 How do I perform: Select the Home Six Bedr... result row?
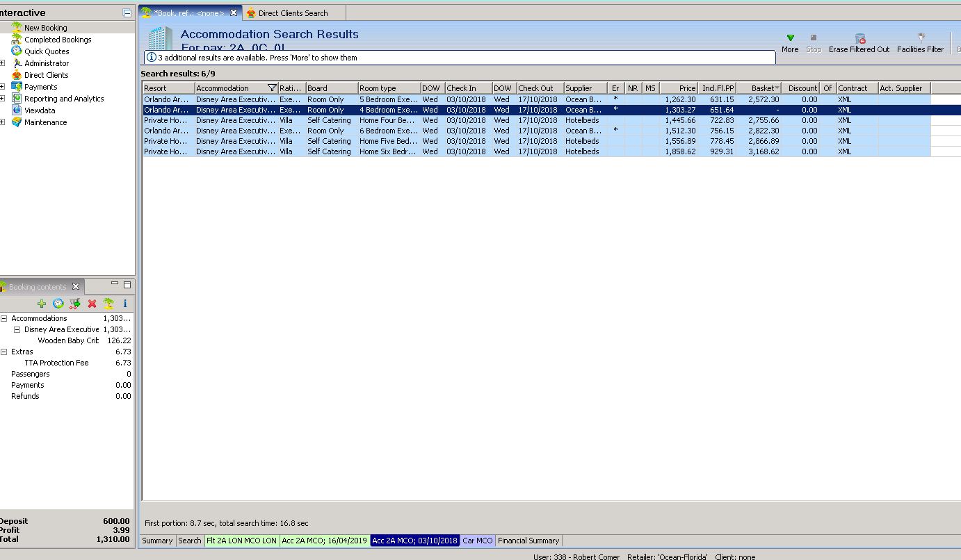[x=536, y=151]
